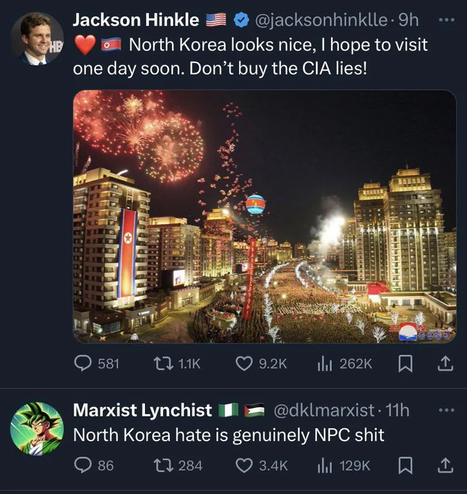View analytics showing 262K views
This screenshot has height=494, width=467.
344,363
